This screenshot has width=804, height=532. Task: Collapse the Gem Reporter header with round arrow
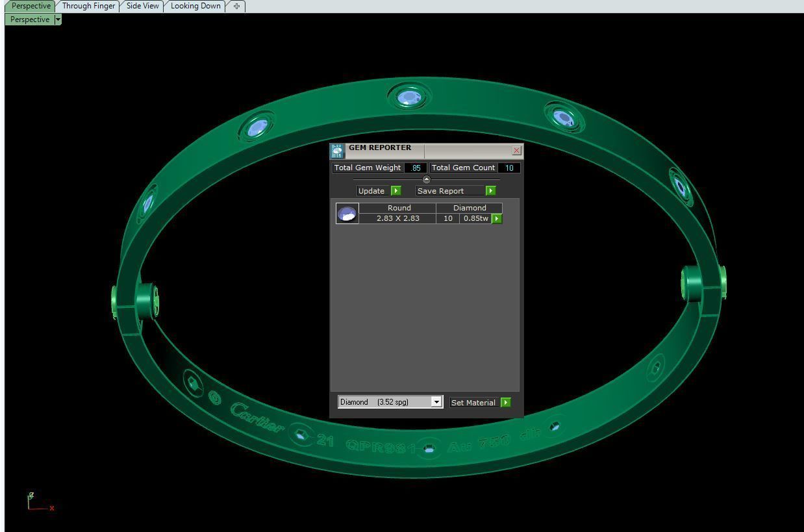pos(426,179)
